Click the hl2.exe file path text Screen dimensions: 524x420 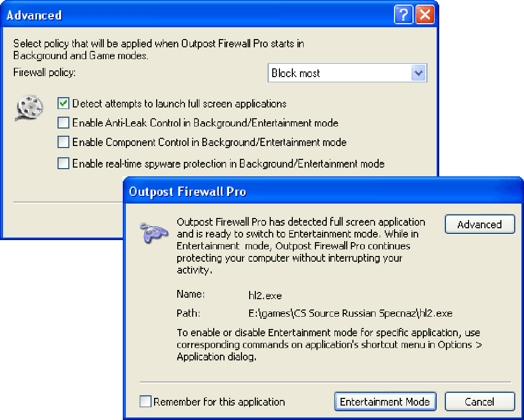tap(350, 313)
